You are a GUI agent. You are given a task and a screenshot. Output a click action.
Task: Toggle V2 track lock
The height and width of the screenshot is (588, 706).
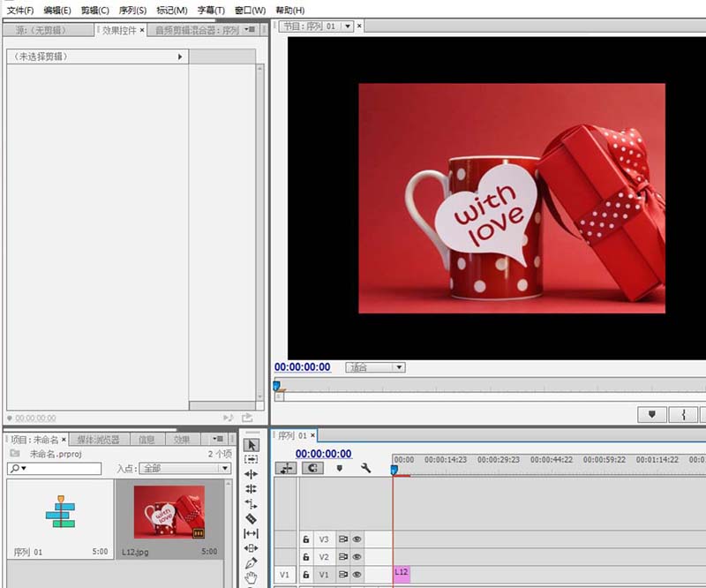(306, 557)
